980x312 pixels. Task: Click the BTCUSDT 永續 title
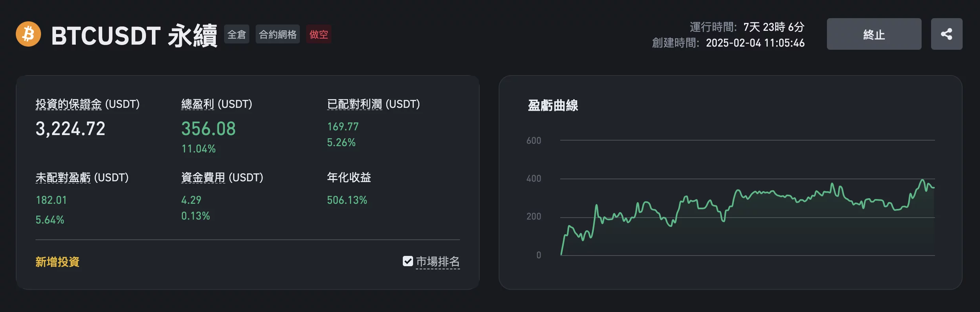[134, 36]
